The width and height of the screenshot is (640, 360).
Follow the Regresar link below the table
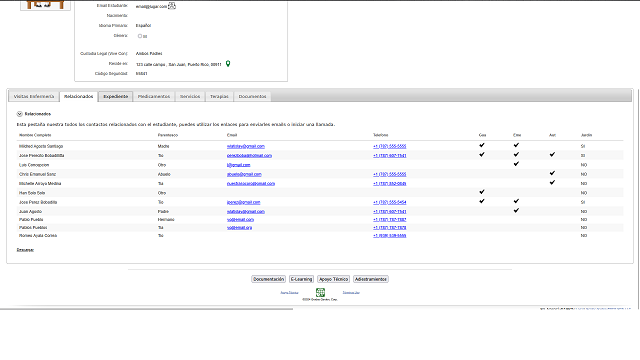tap(25, 250)
